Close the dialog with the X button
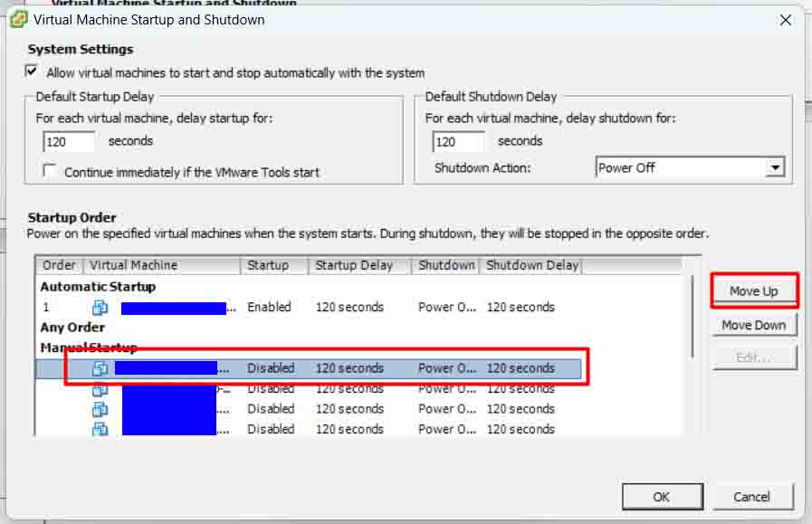This screenshot has width=812, height=524. pyautogui.click(x=785, y=19)
